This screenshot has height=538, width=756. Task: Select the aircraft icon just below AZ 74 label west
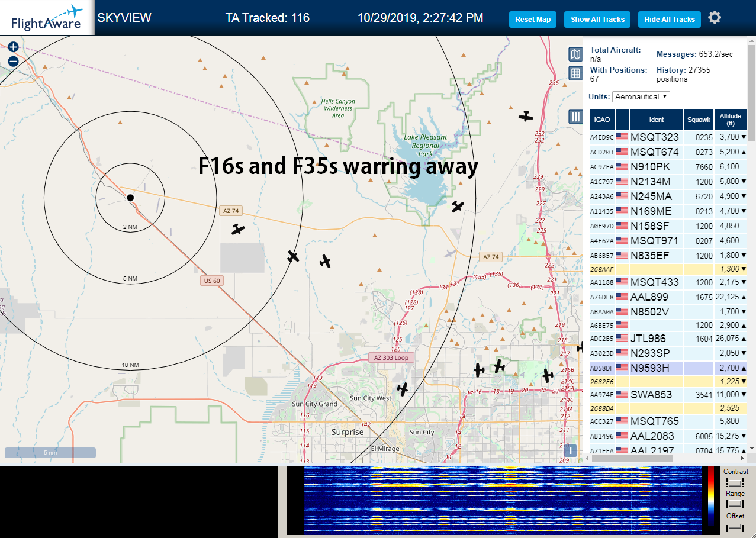238,229
